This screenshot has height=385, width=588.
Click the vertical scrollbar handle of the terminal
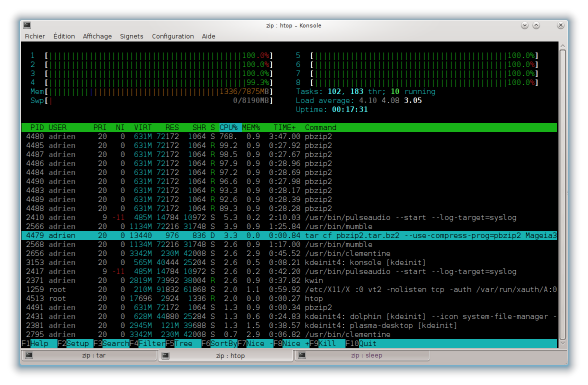(x=562, y=194)
